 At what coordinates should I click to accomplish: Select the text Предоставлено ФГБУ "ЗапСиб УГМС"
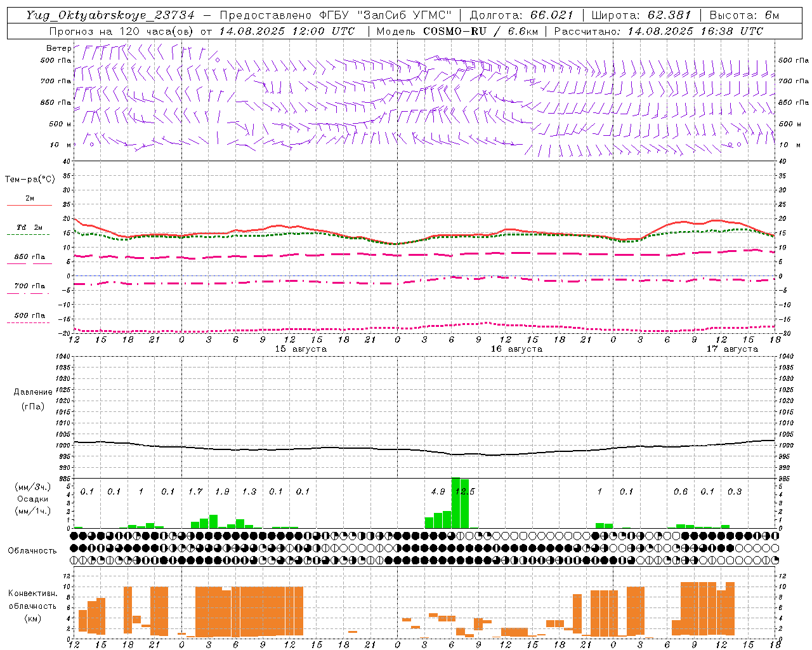pyautogui.click(x=335, y=15)
